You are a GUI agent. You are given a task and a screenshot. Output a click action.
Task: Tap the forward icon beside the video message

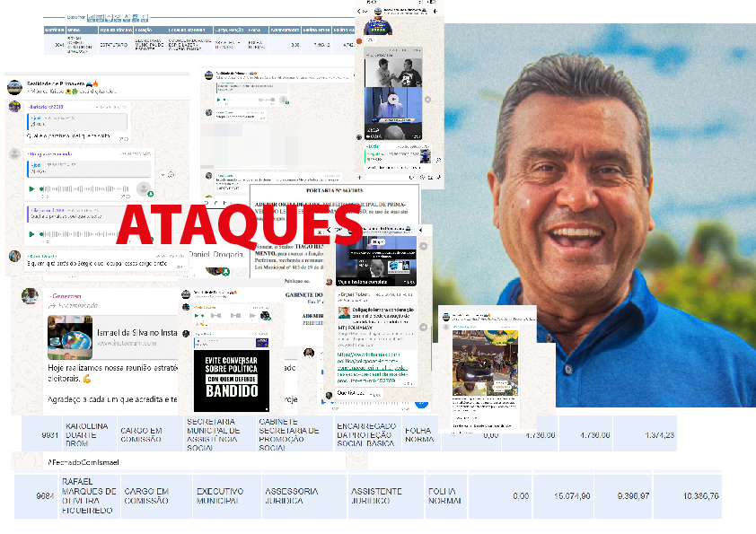coord(427,99)
